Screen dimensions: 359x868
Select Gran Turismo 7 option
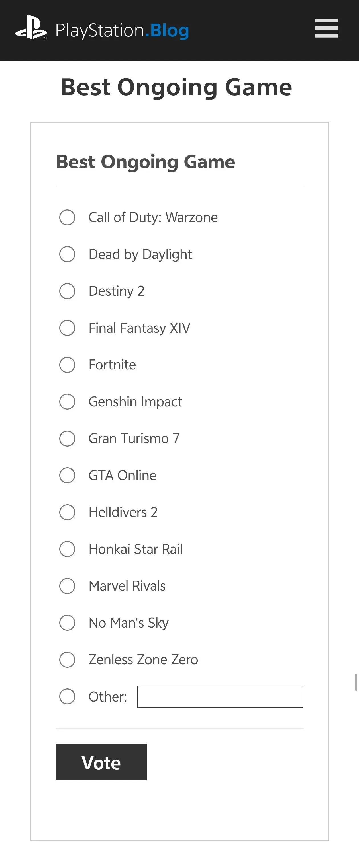(x=67, y=438)
